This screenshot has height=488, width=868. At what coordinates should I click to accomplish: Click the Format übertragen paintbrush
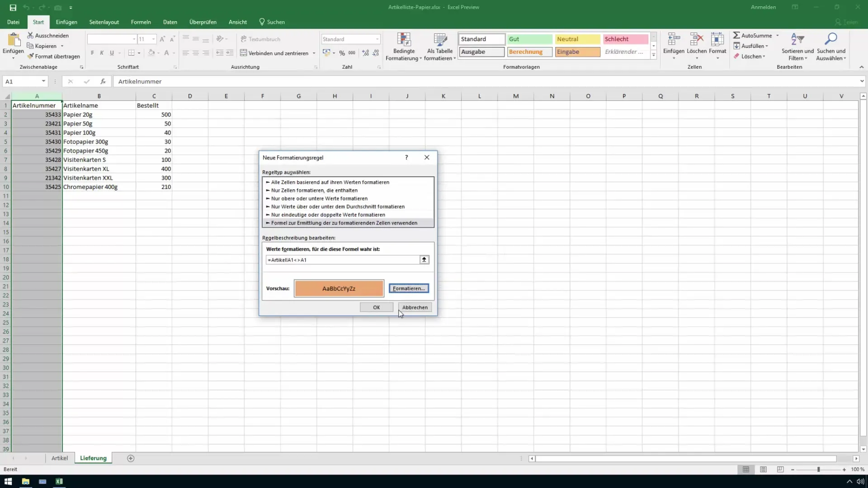pos(30,56)
